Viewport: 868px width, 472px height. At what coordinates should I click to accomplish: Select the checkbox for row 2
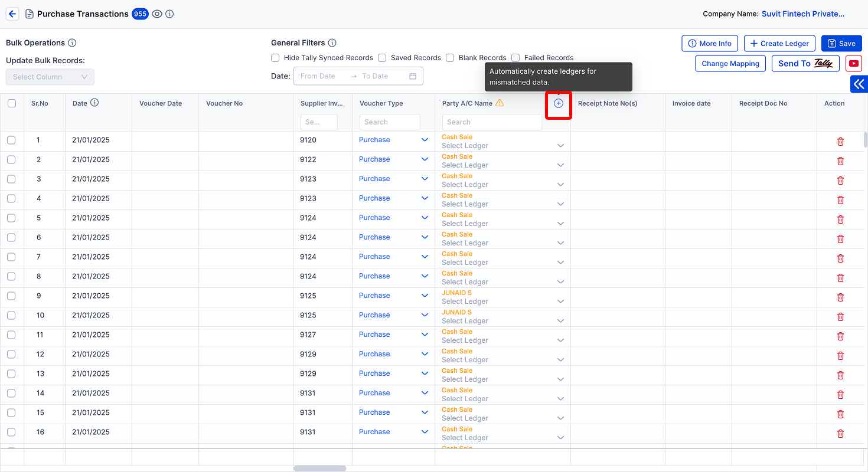[x=11, y=159]
